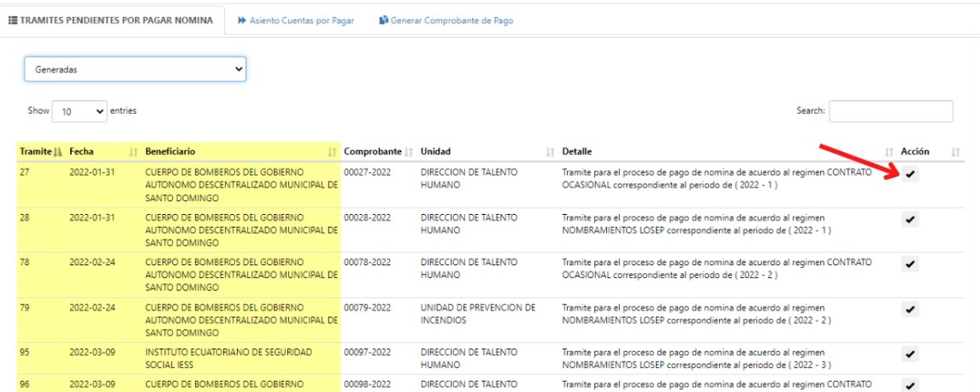Select comprobante 00098-2022 cell
Screen dimensions: 980x392
(368, 383)
